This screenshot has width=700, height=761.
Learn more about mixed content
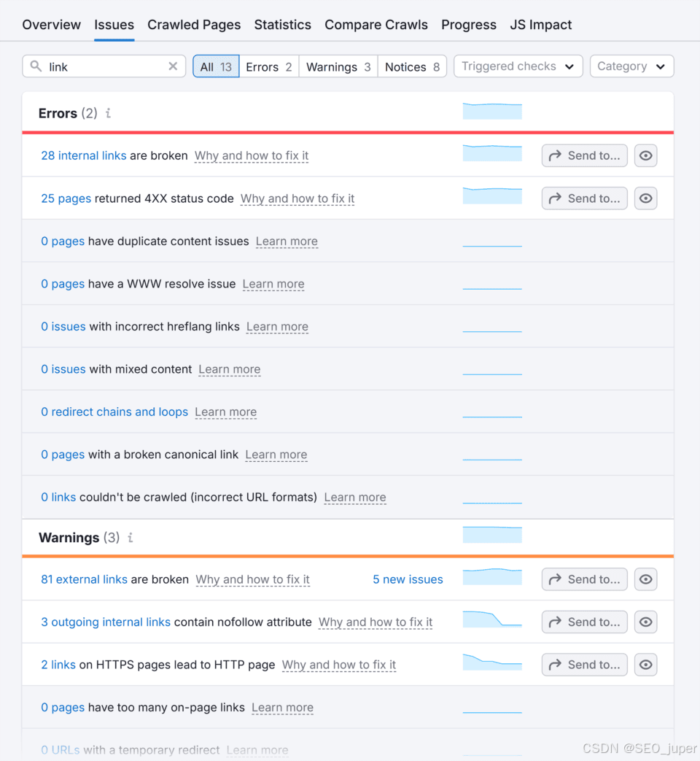(230, 369)
